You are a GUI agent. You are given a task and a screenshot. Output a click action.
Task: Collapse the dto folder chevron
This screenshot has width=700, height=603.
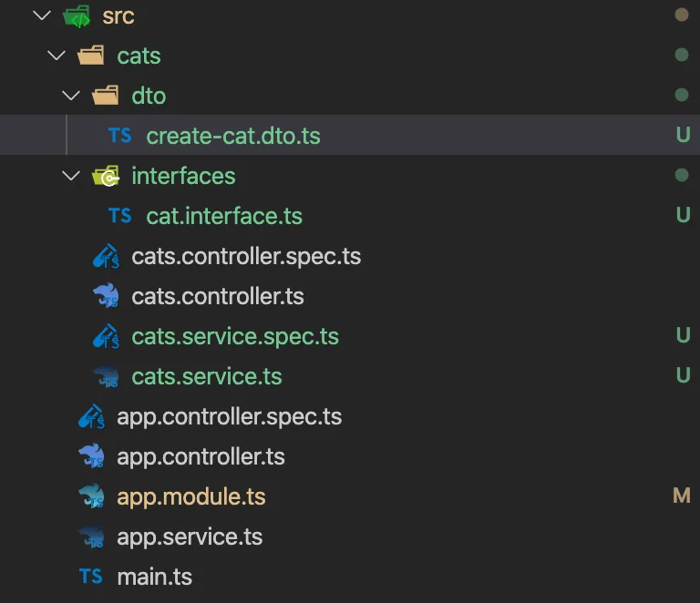(x=71, y=95)
